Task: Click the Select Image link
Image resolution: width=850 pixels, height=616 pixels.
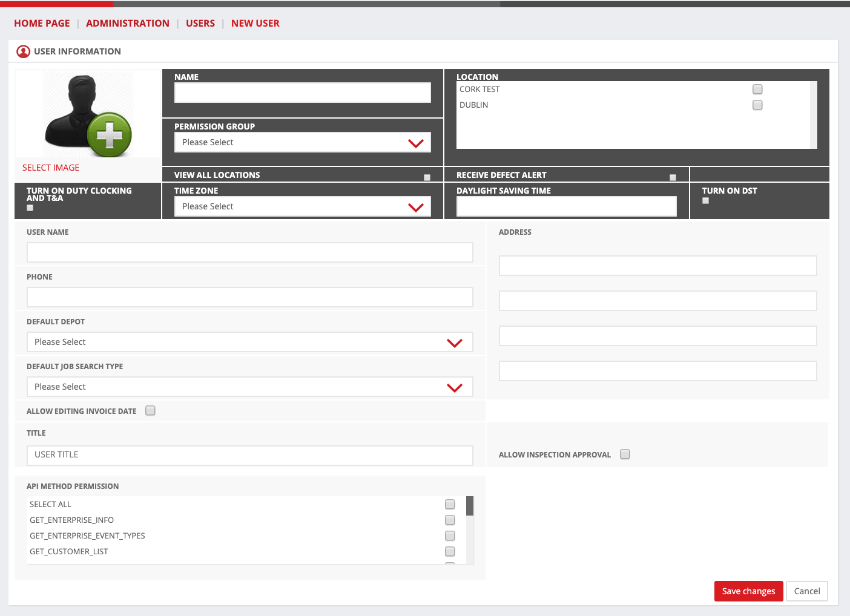Action: click(x=51, y=168)
